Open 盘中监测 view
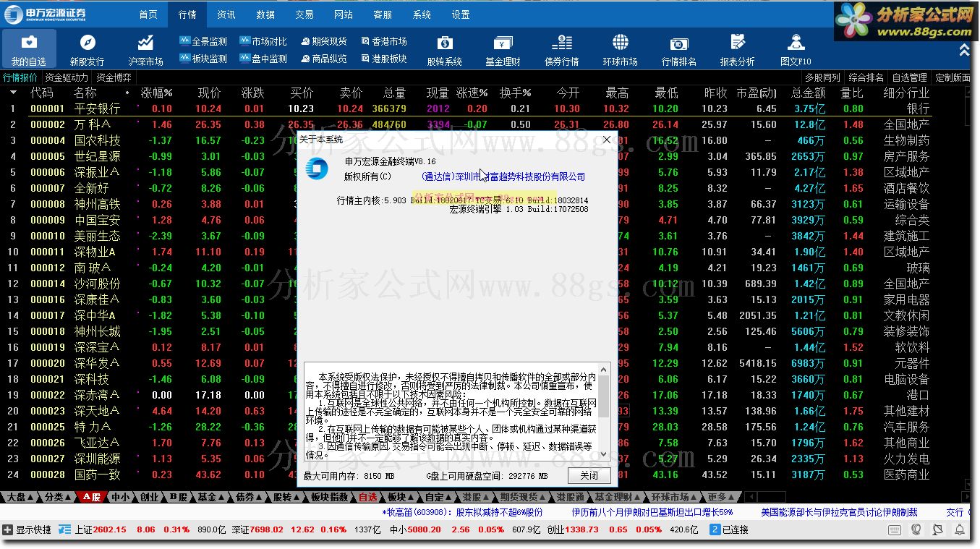The height and width of the screenshot is (549, 980). coord(263,59)
